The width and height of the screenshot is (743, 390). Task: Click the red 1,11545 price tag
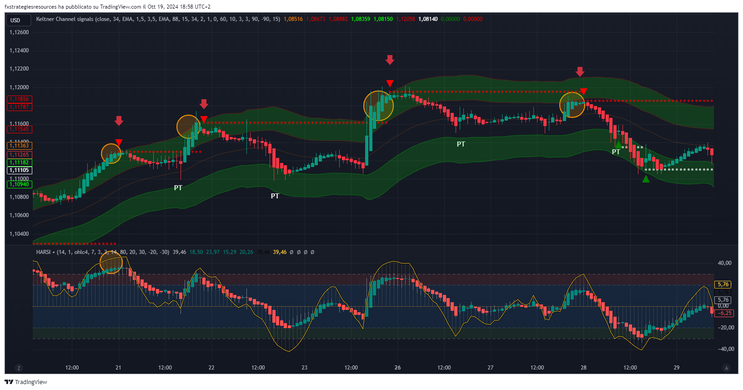point(19,129)
